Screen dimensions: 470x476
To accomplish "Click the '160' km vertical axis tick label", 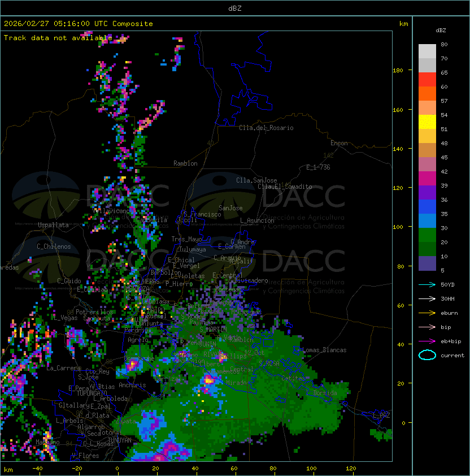I will click(398, 110).
